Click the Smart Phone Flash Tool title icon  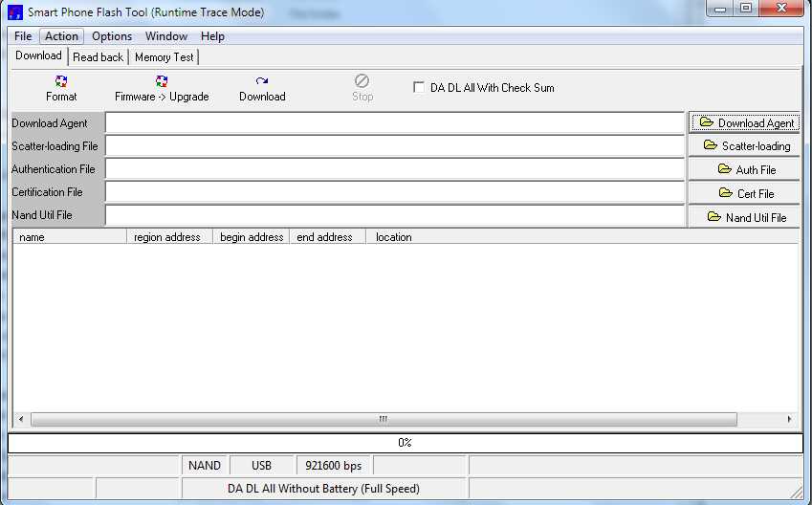click(x=15, y=11)
